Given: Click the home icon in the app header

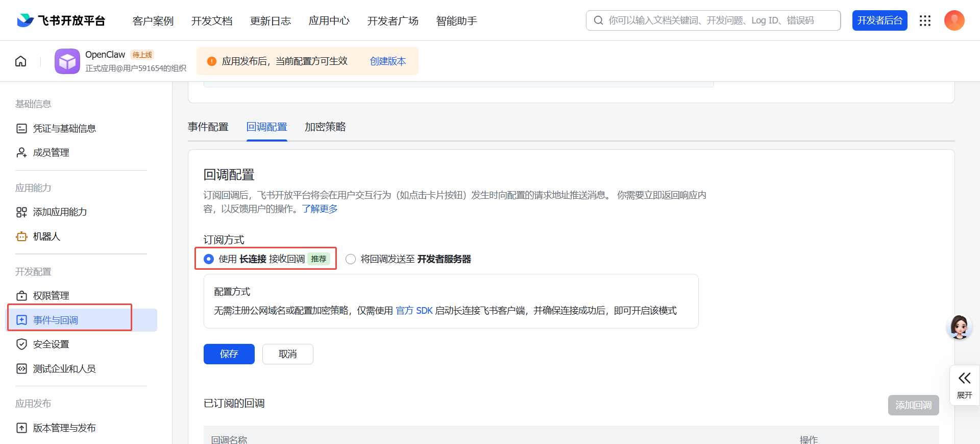Looking at the screenshot, I should click(x=21, y=61).
